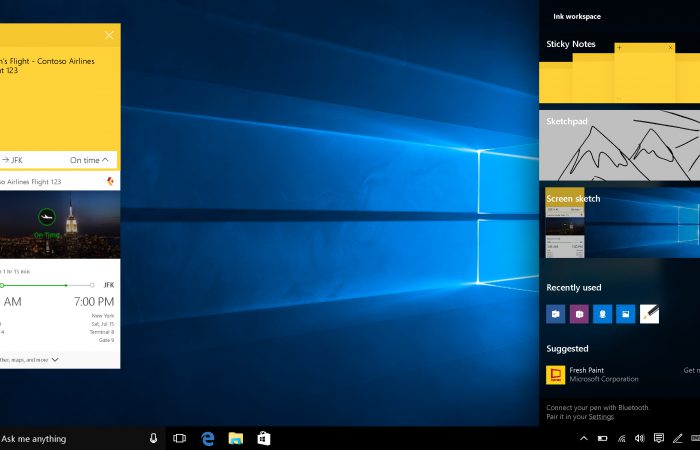Click the JFK label beside progress line
Viewport: 700px width, 450px height.
(x=109, y=285)
